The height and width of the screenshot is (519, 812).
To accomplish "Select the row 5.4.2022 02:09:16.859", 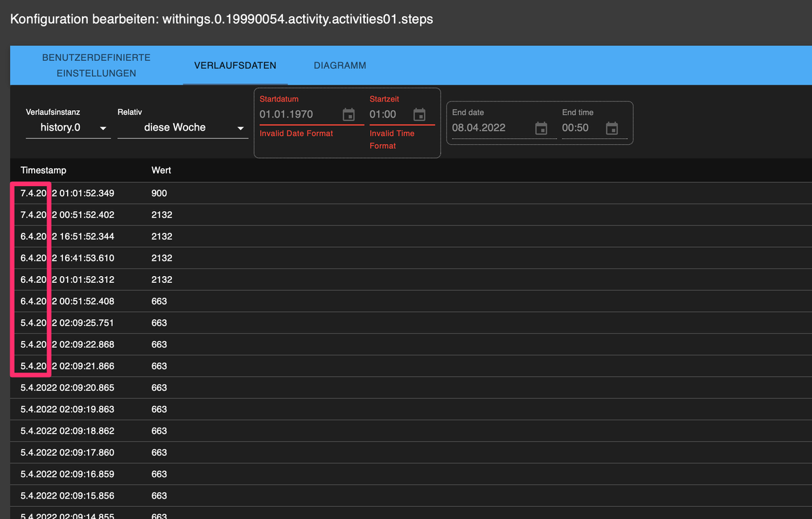I will (x=411, y=474).
